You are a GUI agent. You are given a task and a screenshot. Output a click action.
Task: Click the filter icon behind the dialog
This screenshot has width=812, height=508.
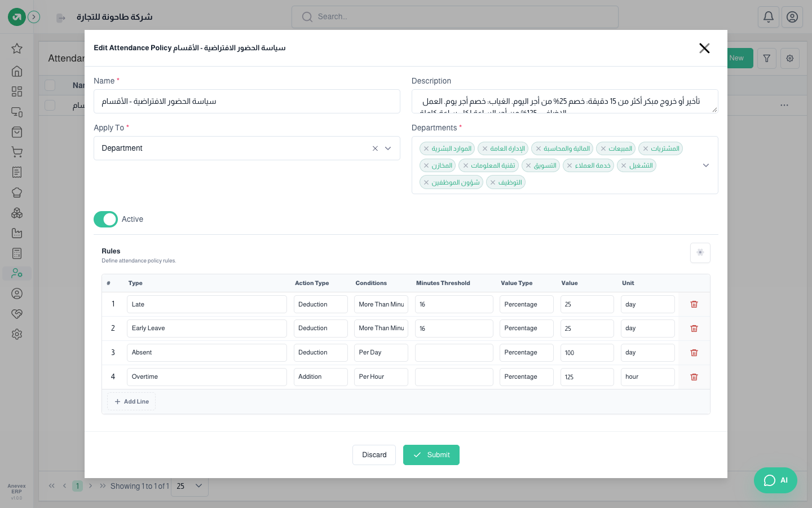click(x=767, y=58)
